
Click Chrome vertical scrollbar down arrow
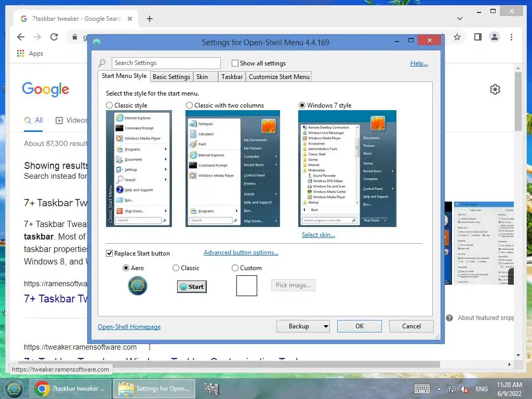518,355
